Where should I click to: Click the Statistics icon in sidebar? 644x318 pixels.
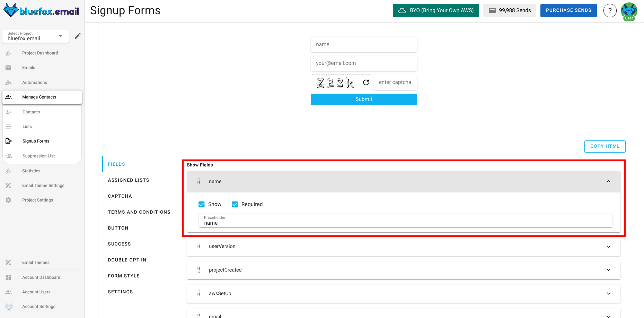click(x=8, y=171)
